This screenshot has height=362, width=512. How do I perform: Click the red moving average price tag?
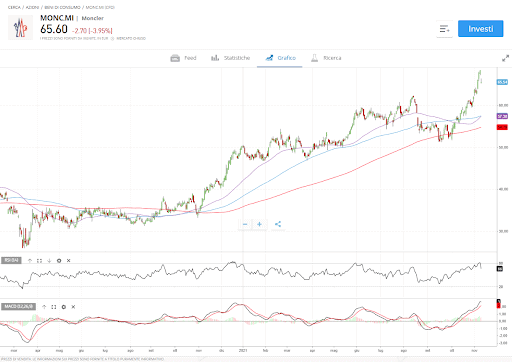click(502, 127)
